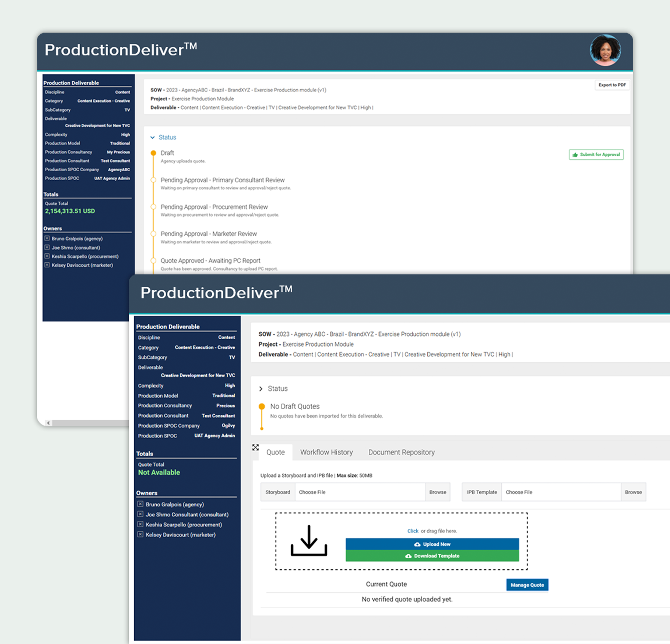Click the scroll left arrow icon
Image resolution: width=670 pixels, height=644 pixels.
tap(49, 423)
